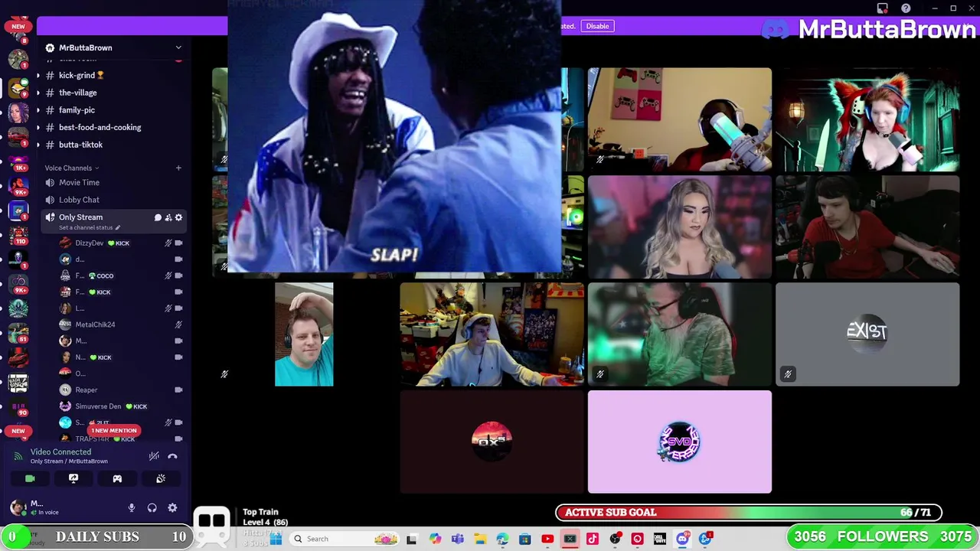Click the Daily Subs progress bar
The height and width of the screenshot is (551, 980).
point(97,536)
